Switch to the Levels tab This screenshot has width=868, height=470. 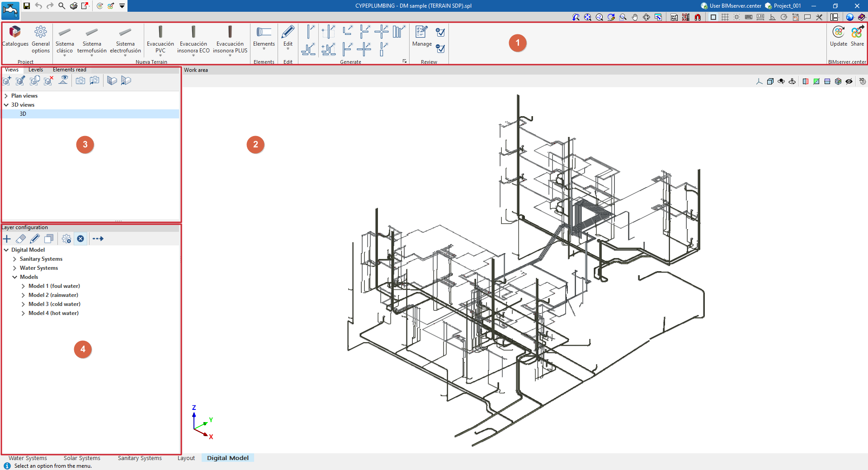tap(36, 70)
